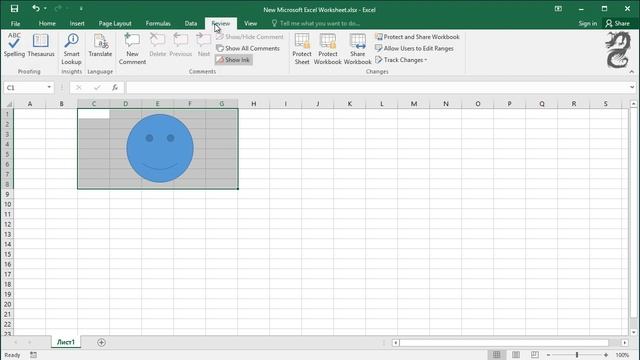640x360 pixels.
Task: Open the Name Box dropdown arrow
Action: [49, 87]
